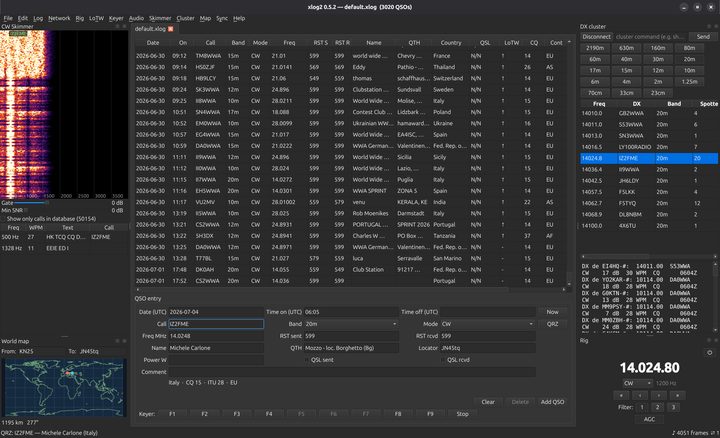720x438 pixels.
Task: Select the 4X6TU cluster spot
Action: pyautogui.click(x=649, y=226)
